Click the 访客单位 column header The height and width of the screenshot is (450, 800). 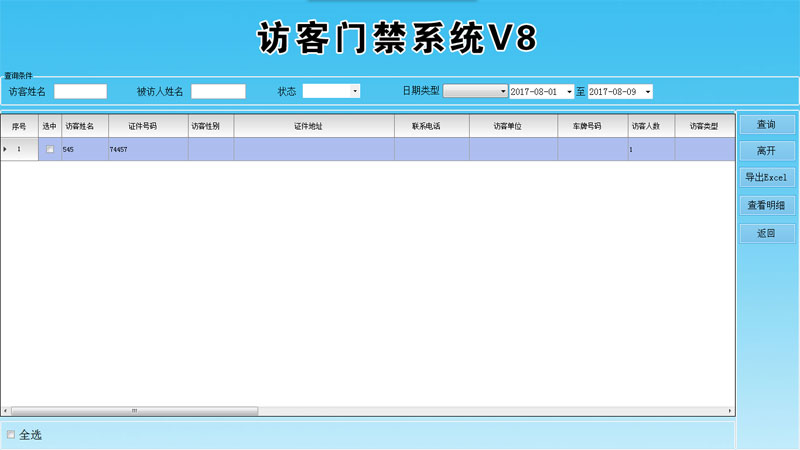513,126
